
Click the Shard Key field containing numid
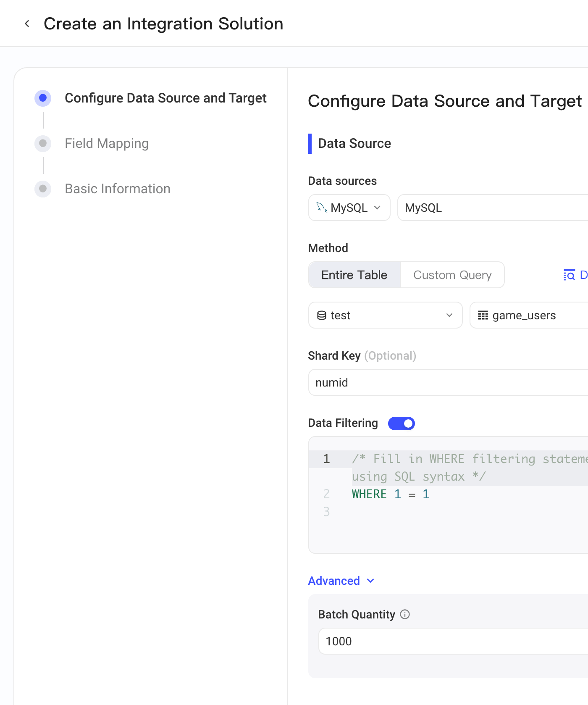click(448, 382)
